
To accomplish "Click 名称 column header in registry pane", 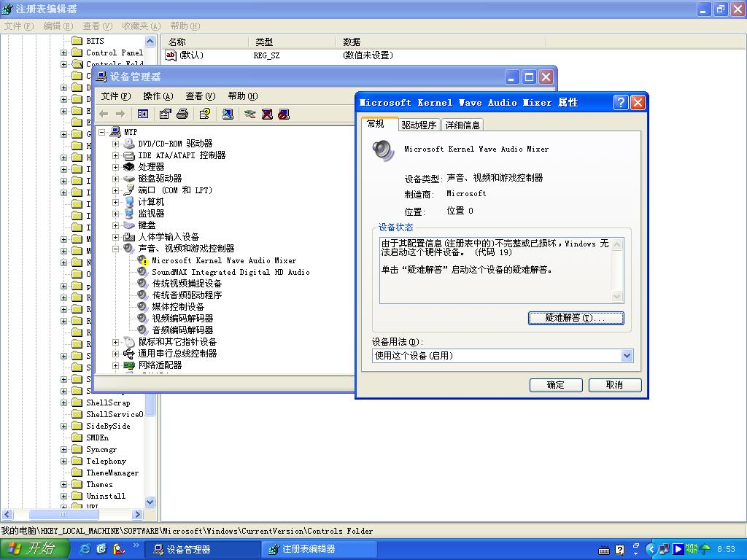I will (x=205, y=42).
